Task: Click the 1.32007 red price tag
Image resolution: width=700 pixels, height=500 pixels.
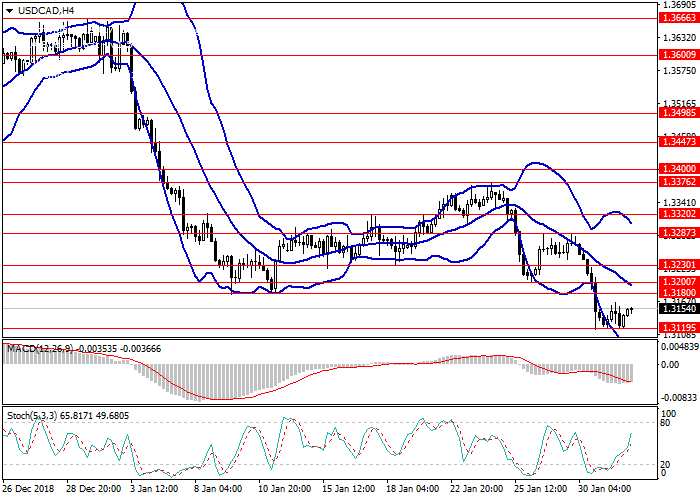Action: pyautogui.click(x=679, y=282)
